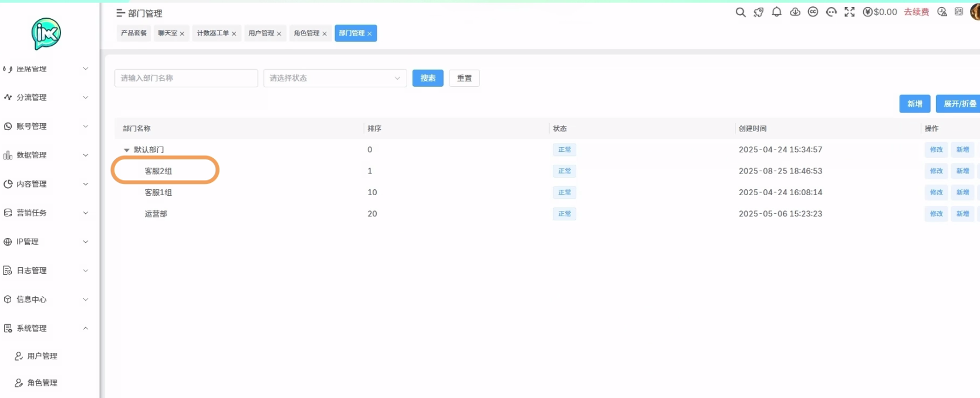Click the 去续费 renewal link
Screen dimensions: 980x398
[x=916, y=12]
